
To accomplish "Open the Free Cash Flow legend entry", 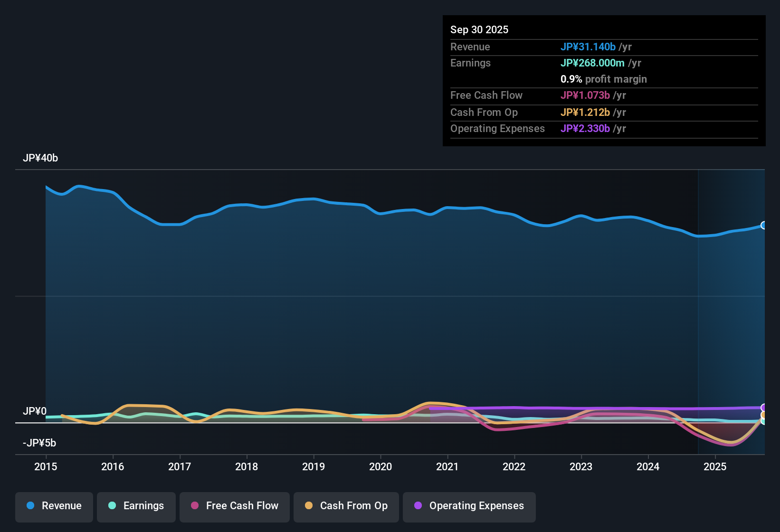I will [234, 506].
